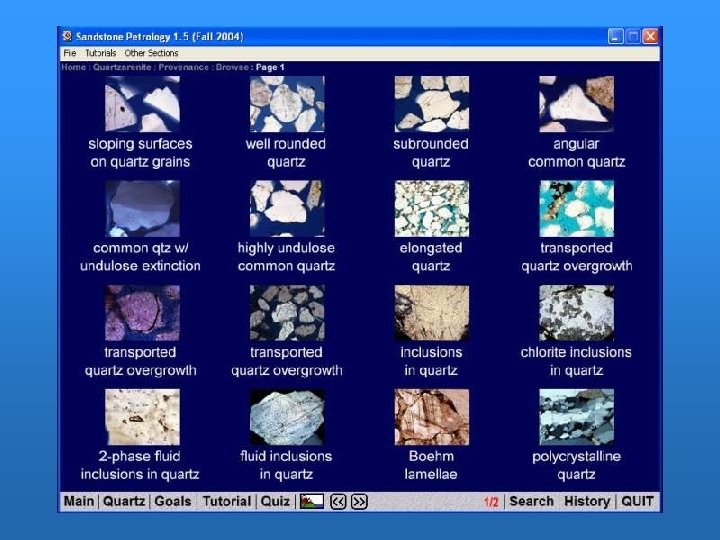The height and width of the screenshot is (540, 720).
Task: Open the 'fluid inclusions in quartz' thumbnail
Action: (x=287, y=417)
